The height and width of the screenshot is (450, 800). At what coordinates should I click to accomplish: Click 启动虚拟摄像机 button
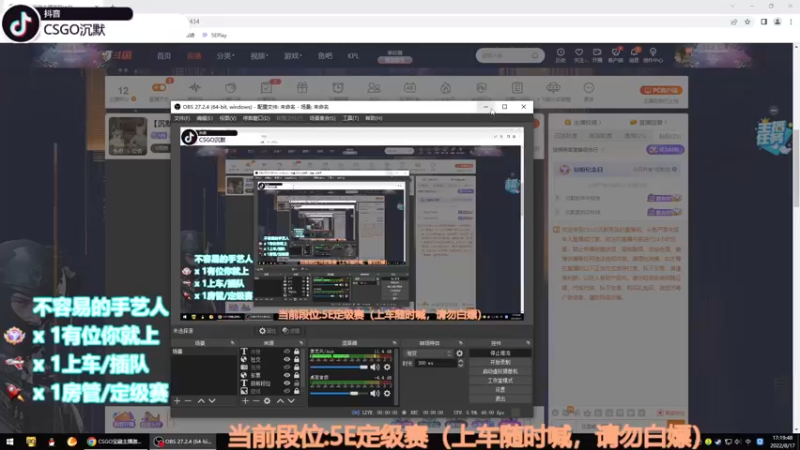click(x=500, y=371)
